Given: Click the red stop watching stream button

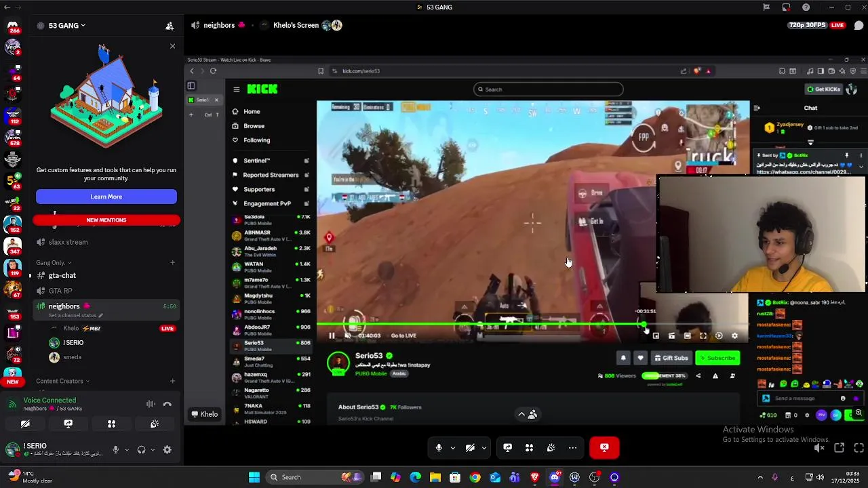Looking at the screenshot, I should pos(604,448).
